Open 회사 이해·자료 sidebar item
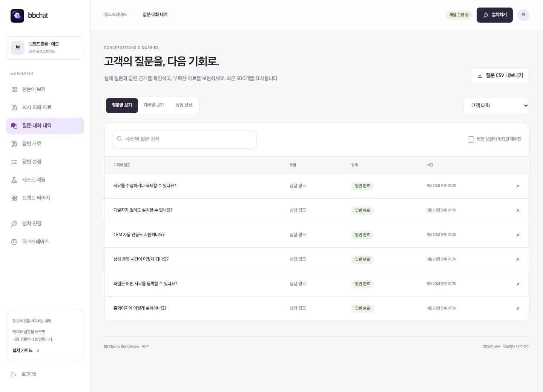543x392 pixels. [45, 107]
